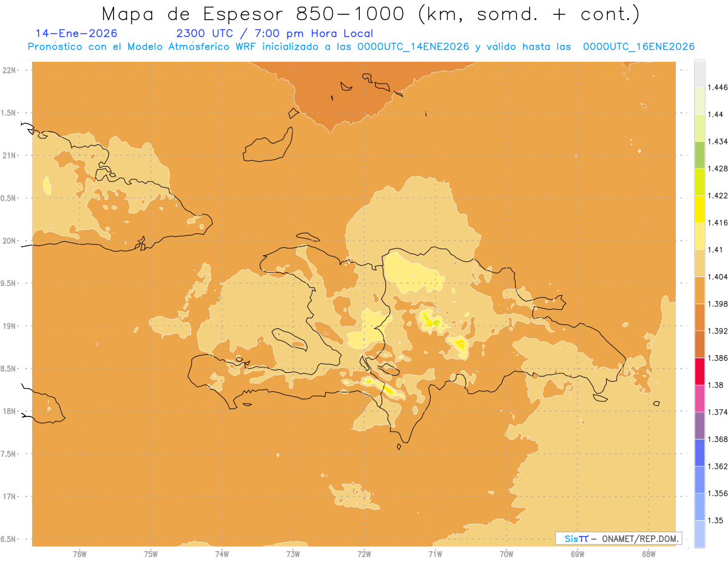Click the latitude axis label '9.5N'
The height and width of the screenshot is (562, 728).
pos(8,283)
